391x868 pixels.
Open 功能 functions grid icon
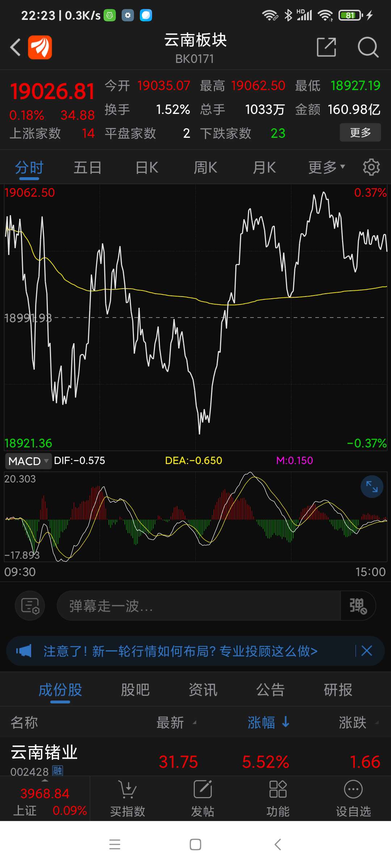278,798
